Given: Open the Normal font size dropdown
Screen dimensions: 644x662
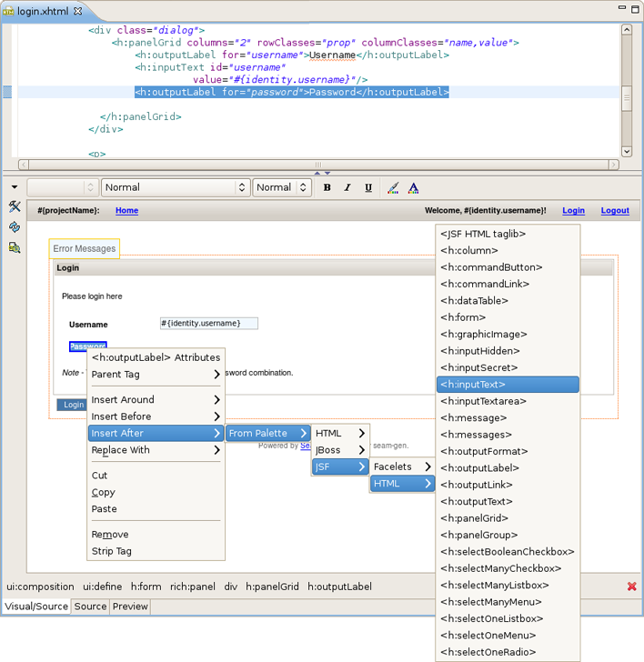Looking at the screenshot, I should (x=281, y=187).
